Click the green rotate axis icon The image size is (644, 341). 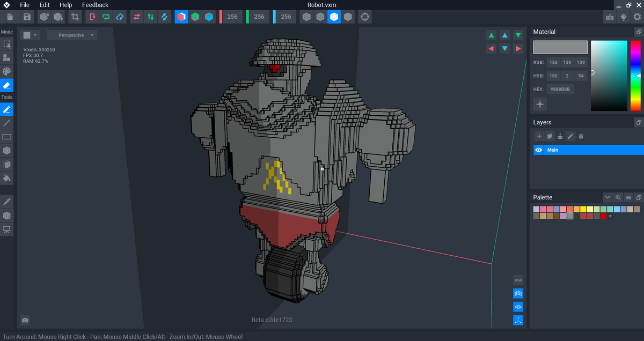tap(106, 17)
